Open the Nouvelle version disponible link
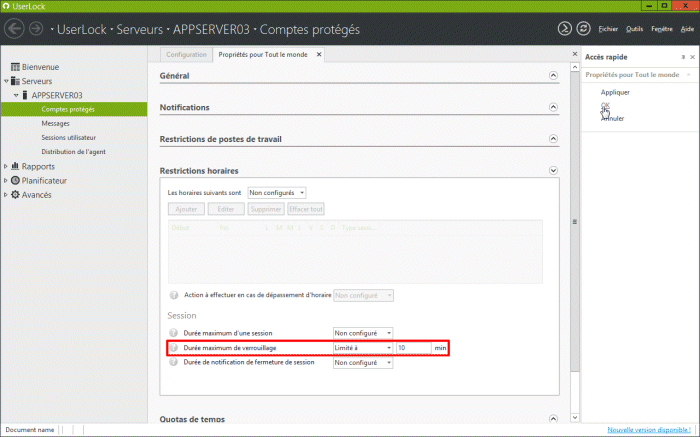This screenshot has width=700, height=437. pos(649,429)
